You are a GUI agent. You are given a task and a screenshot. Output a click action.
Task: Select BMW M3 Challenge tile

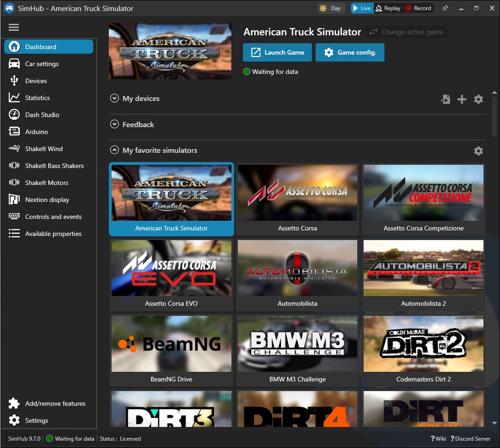(297, 350)
